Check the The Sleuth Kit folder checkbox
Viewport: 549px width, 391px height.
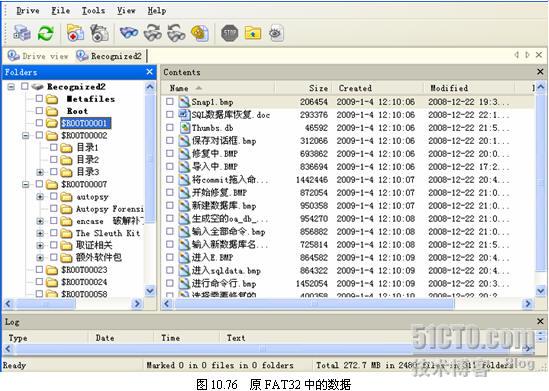click(x=54, y=233)
